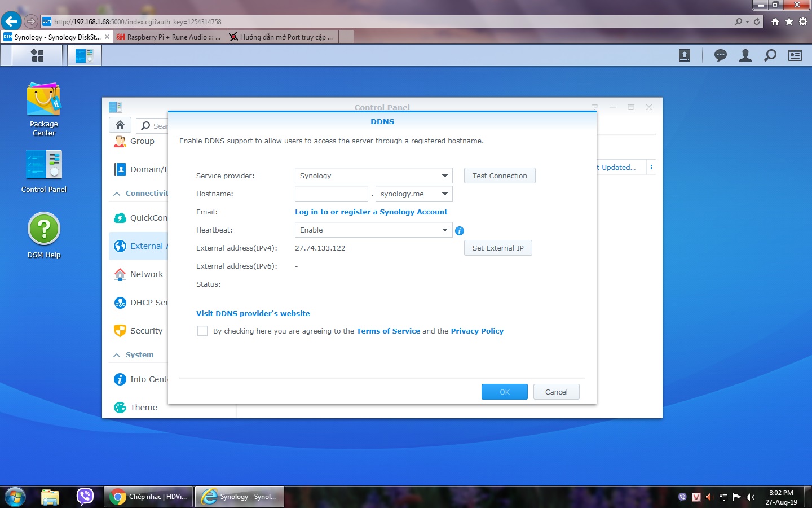812x508 pixels.
Task: Open Internet Explorer home page icon
Action: [775, 21]
